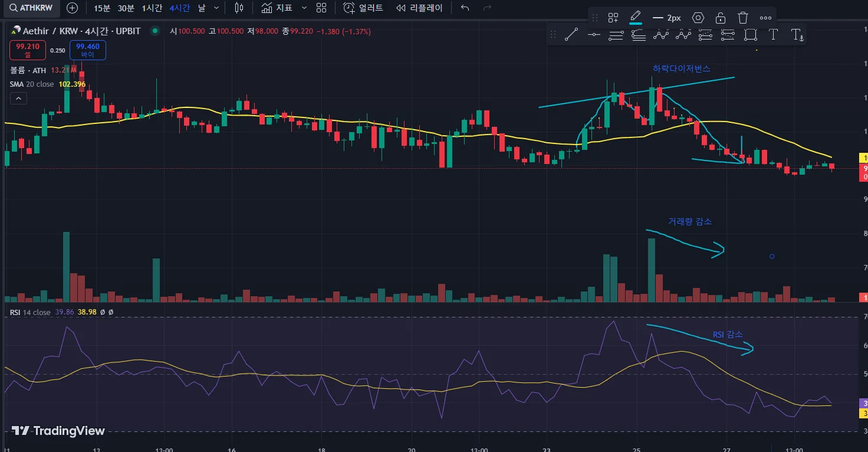Select the RSI 감소 text annotation
The image size is (868, 452).
(728, 335)
